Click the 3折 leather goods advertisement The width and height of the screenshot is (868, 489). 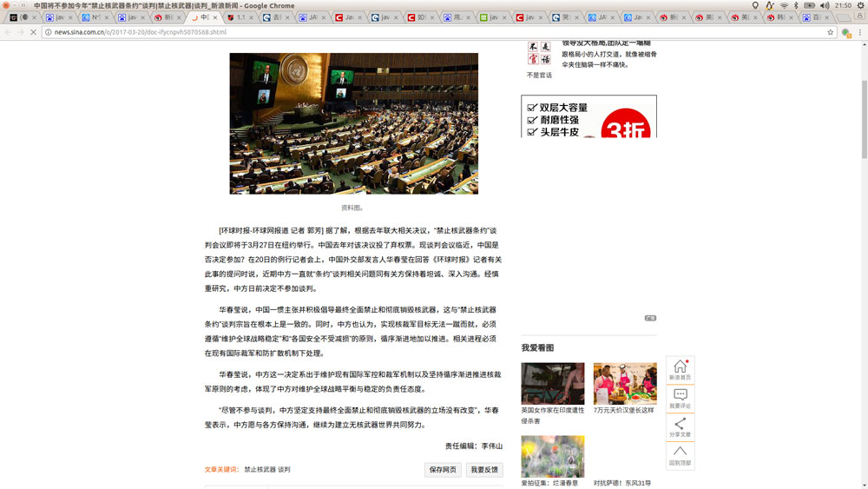[x=589, y=116]
